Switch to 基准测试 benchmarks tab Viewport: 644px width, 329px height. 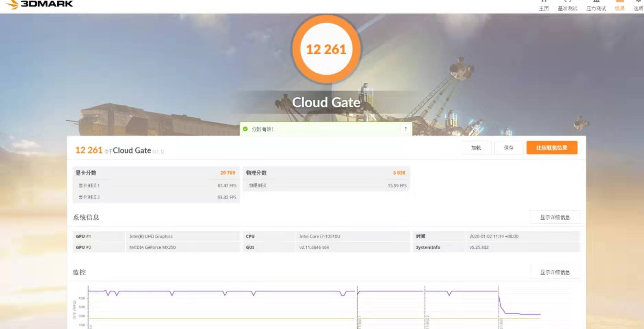567,6
